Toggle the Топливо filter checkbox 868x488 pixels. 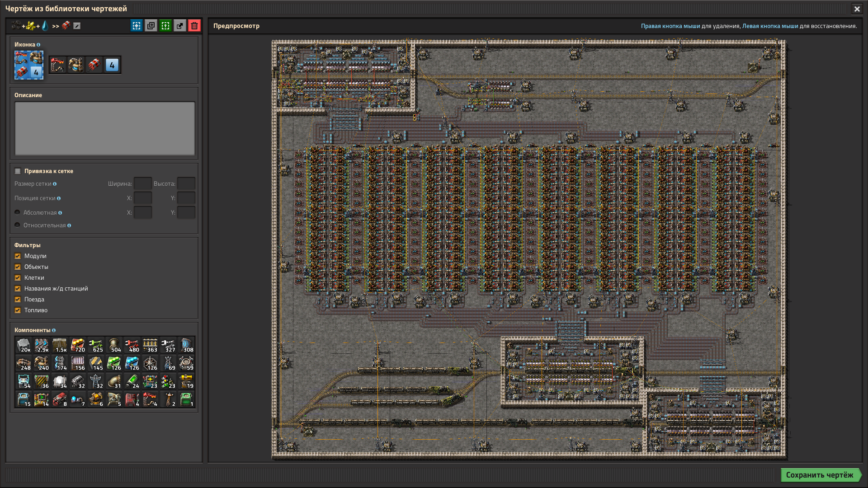click(x=18, y=310)
